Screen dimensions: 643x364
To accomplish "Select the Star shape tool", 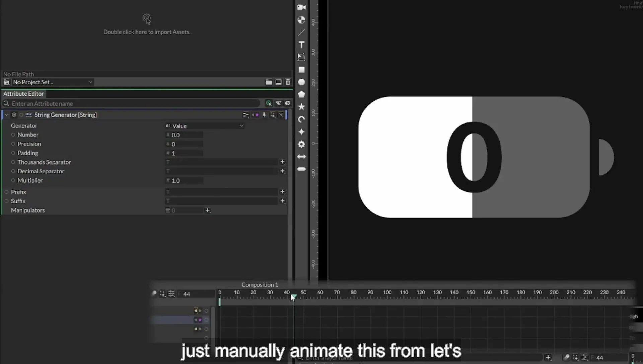I will pos(301,107).
